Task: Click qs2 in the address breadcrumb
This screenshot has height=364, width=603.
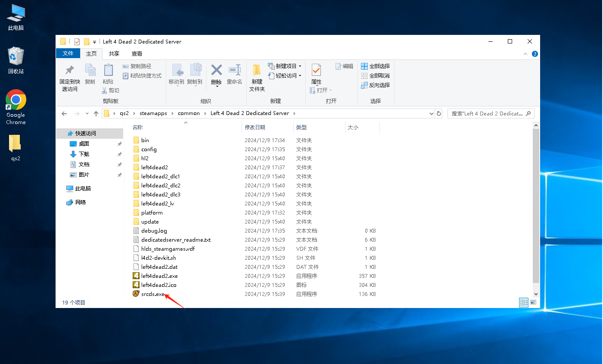Action: click(x=124, y=113)
